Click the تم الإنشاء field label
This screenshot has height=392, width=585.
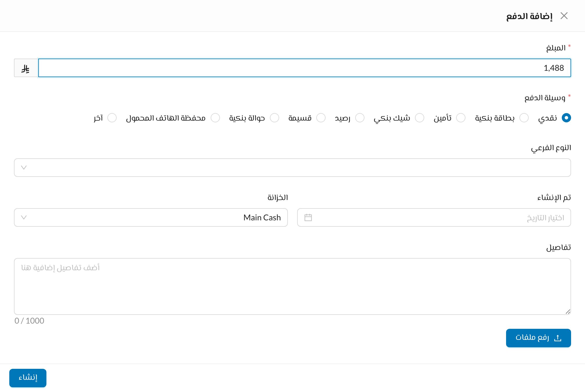[554, 197]
